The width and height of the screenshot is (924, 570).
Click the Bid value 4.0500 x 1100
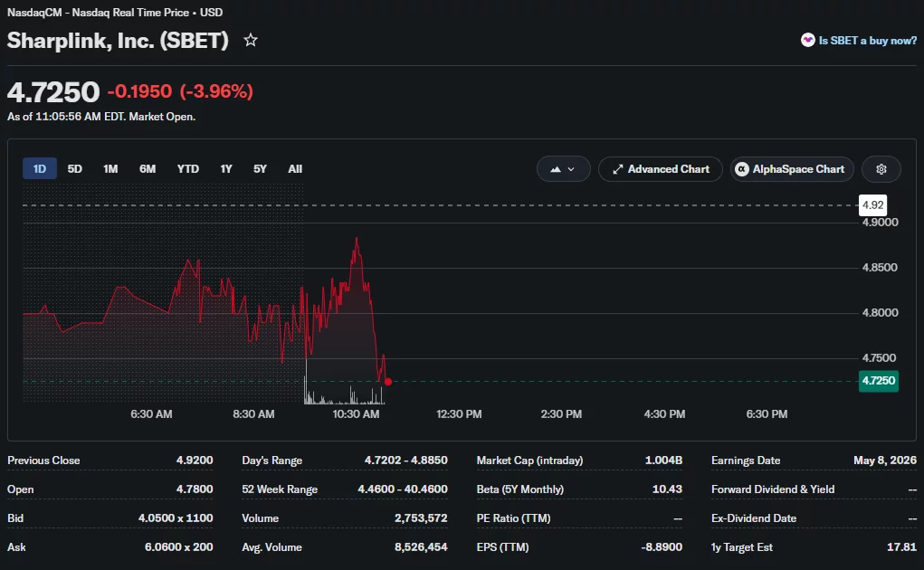coord(176,518)
